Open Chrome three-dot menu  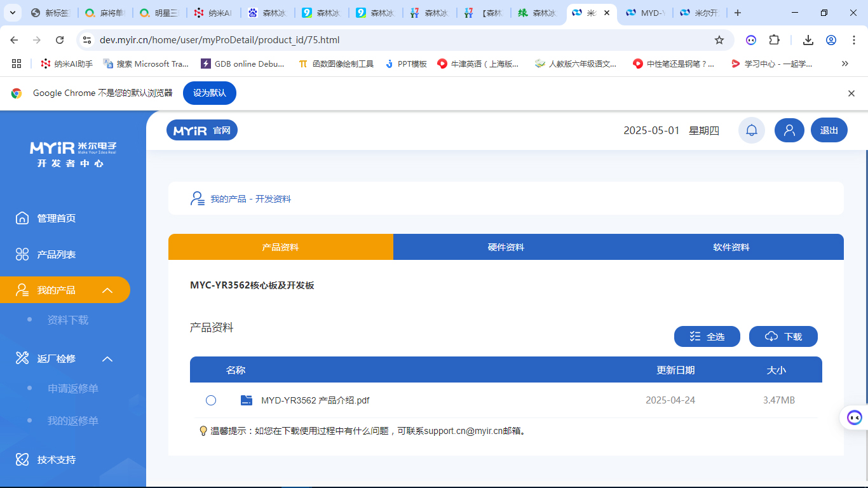point(853,40)
